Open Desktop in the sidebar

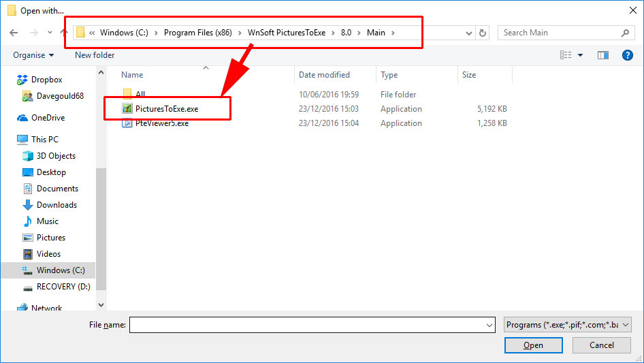tap(51, 173)
